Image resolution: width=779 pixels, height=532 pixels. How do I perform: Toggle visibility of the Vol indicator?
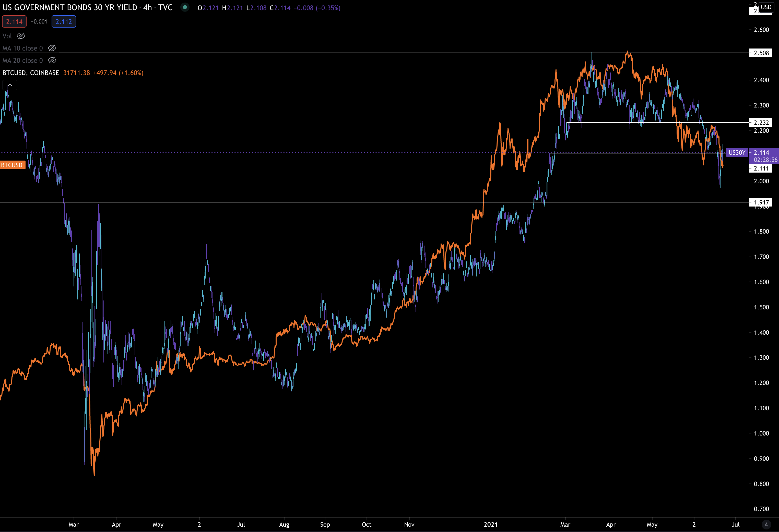point(21,36)
